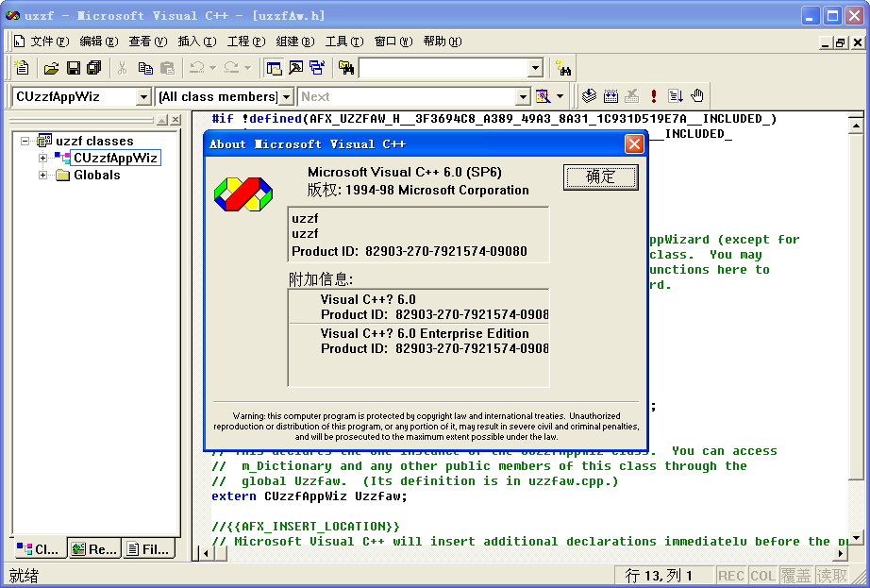Click the Open file folder icon

click(51, 68)
